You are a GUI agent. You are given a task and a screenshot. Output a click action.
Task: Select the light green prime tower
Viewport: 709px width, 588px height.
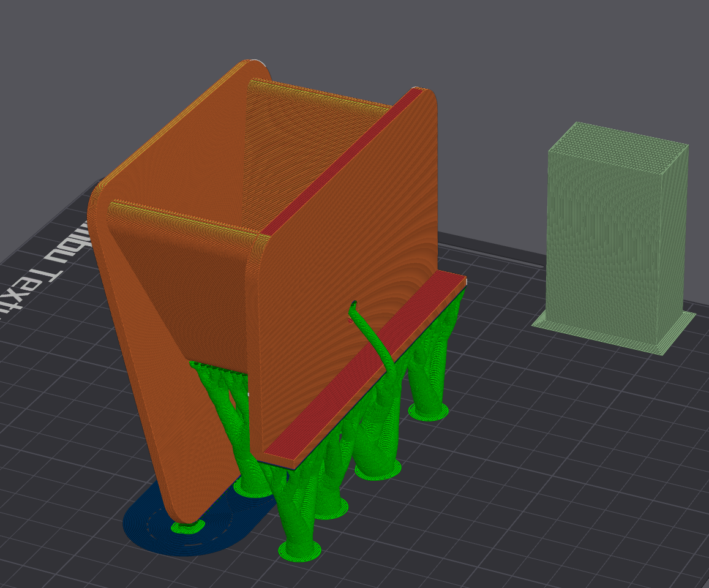(x=615, y=238)
